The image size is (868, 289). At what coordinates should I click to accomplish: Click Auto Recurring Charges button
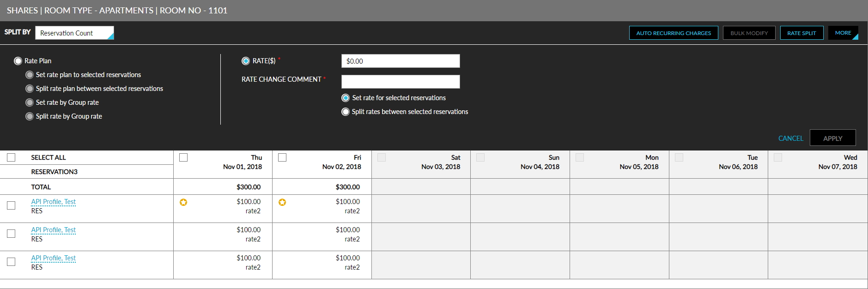coord(674,33)
